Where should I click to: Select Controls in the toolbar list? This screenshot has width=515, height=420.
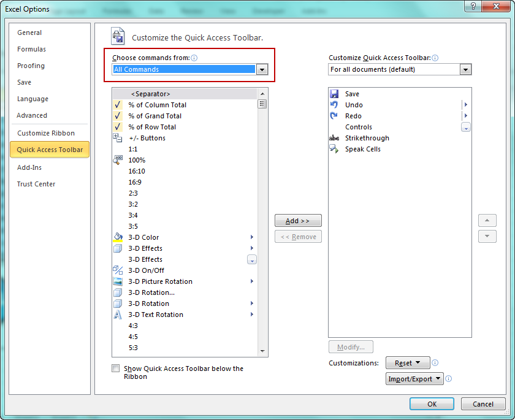(x=400, y=127)
